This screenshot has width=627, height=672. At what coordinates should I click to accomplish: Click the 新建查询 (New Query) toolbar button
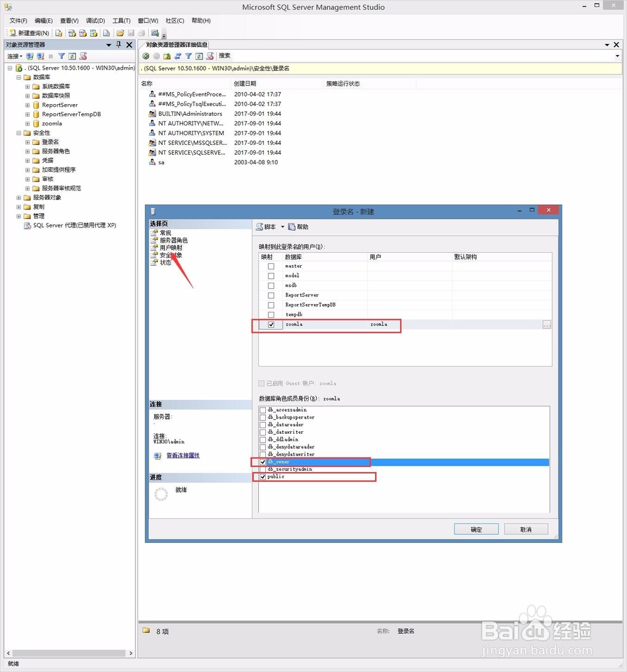[29, 33]
